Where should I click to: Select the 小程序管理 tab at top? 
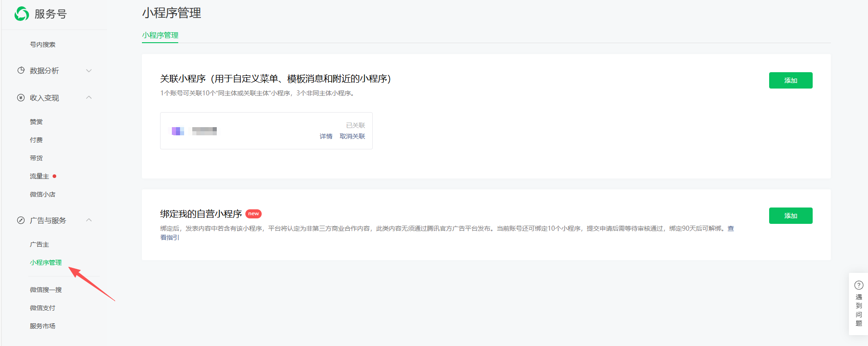coord(160,35)
